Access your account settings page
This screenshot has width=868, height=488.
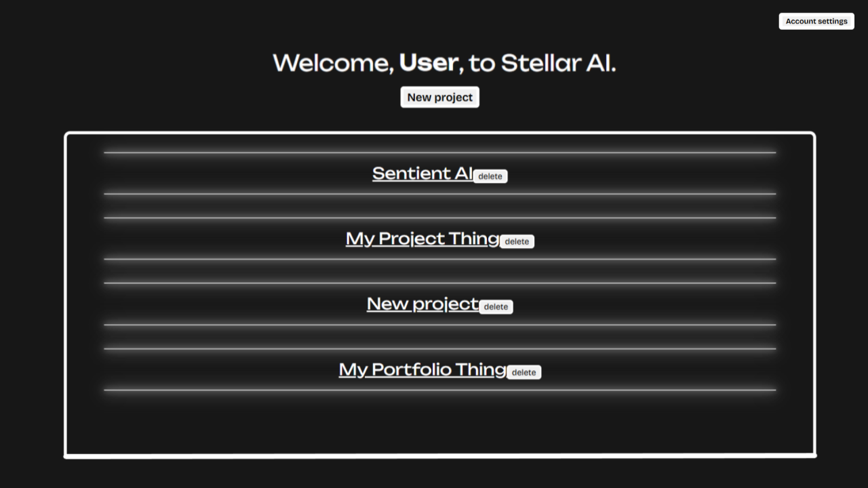(816, 21)
